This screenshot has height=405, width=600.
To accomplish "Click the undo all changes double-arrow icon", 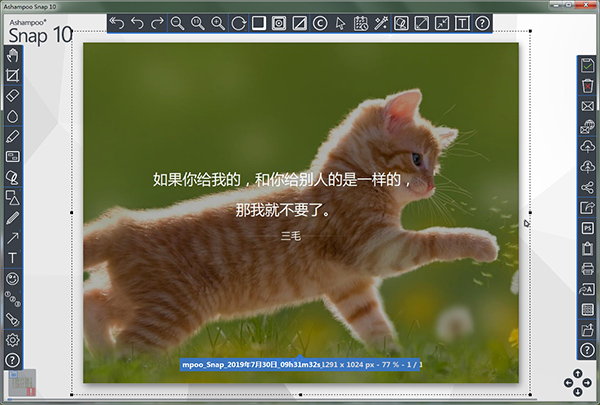I will pos(117,23).
